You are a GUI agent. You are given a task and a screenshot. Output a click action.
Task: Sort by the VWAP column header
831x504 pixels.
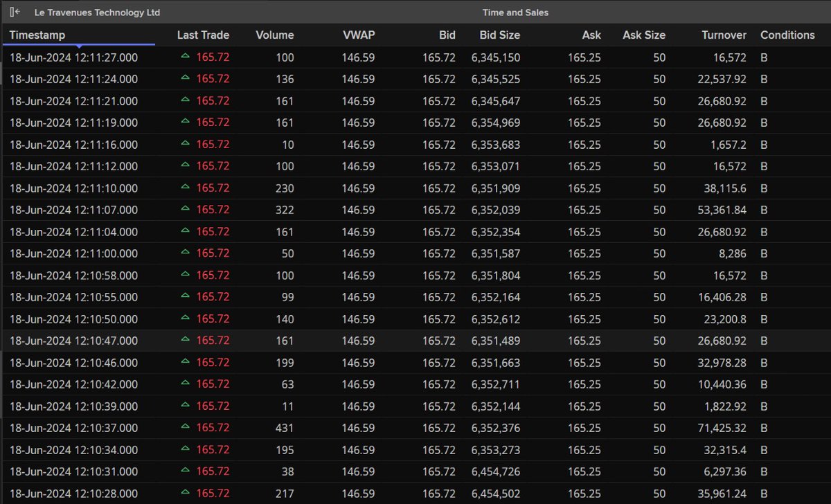click(x=359, y=35)
